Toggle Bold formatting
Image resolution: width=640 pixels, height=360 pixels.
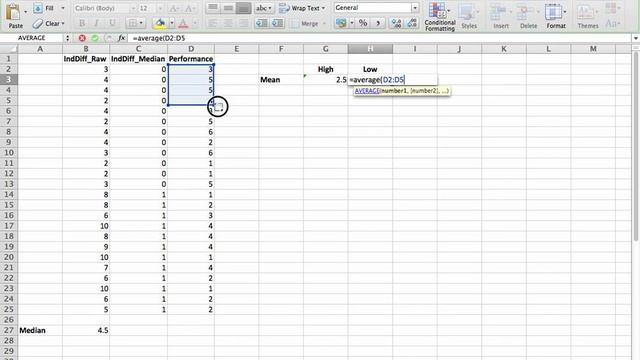click(82, 23)
